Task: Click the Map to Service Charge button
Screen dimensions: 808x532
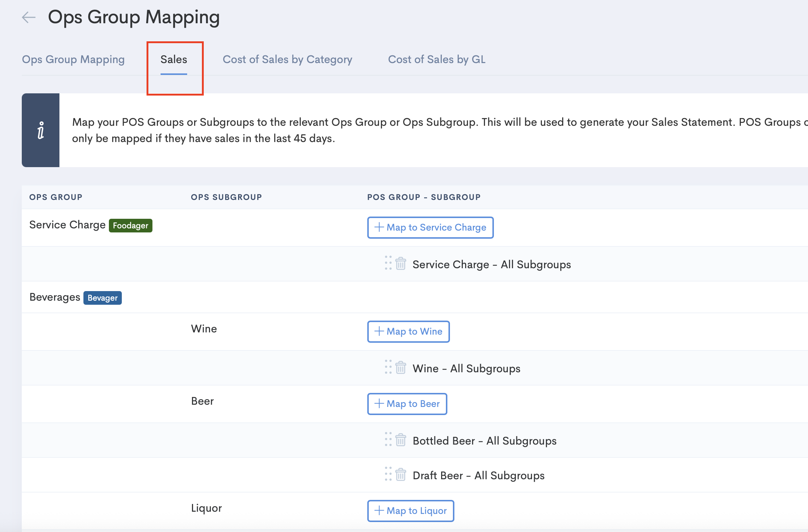Action: (x=430, y=227)
